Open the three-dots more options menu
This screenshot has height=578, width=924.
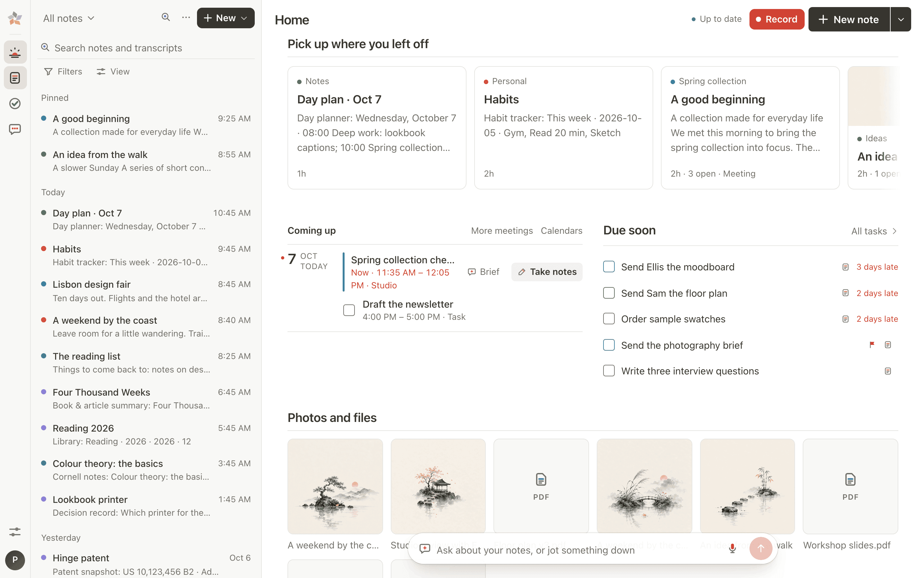(x=186, y=17)
